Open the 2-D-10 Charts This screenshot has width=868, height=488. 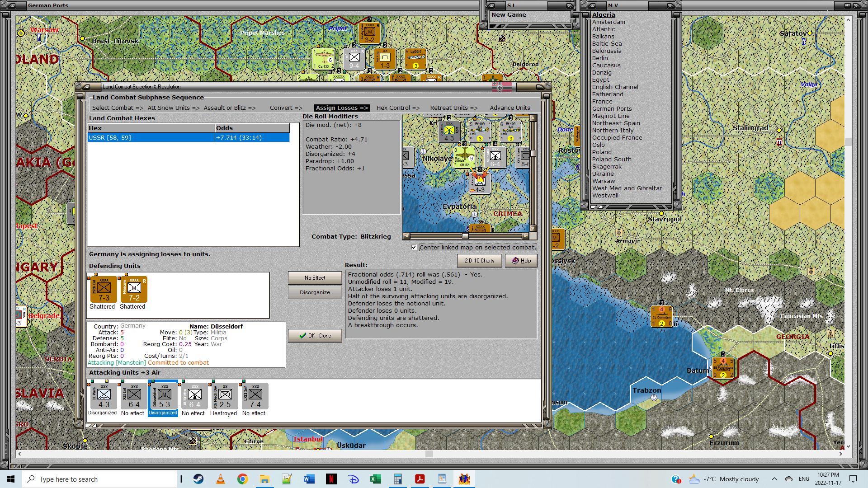479,261
